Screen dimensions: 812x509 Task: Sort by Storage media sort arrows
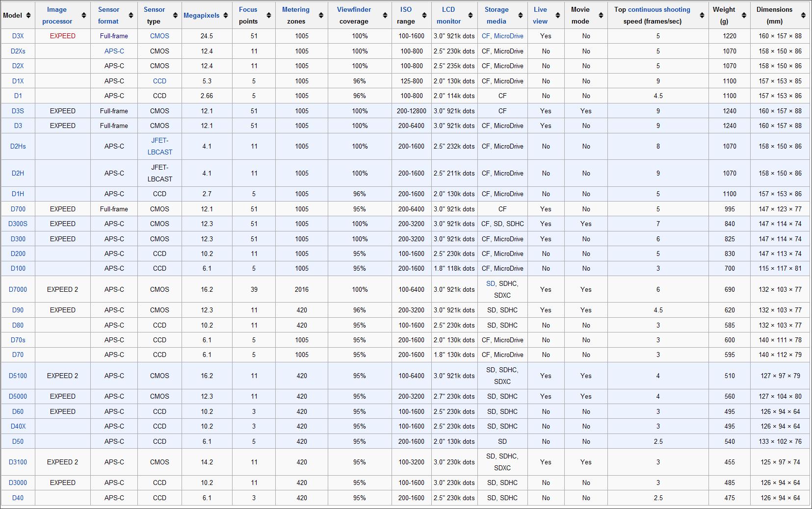click(x=521, y=15)
